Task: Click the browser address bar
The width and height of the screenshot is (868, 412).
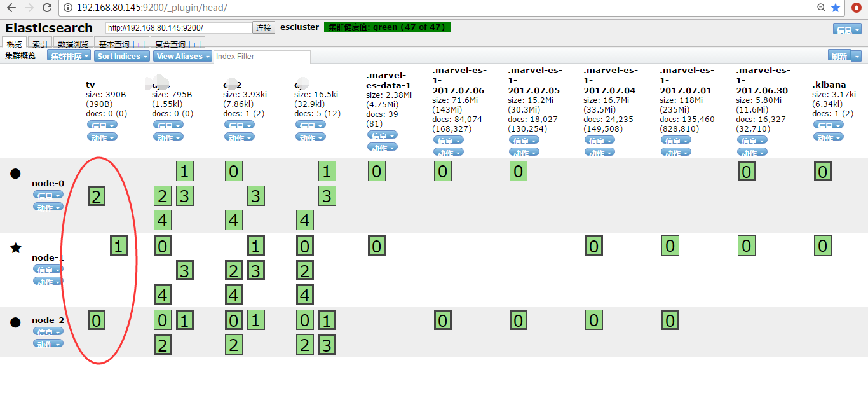Action: tap(438, 8)
